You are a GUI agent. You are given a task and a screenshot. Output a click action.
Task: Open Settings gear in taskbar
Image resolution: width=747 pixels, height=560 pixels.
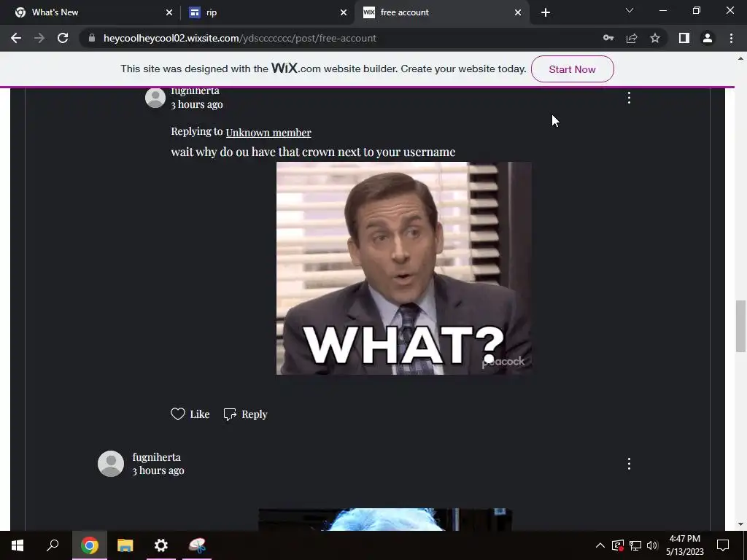[x=161, y=545]
